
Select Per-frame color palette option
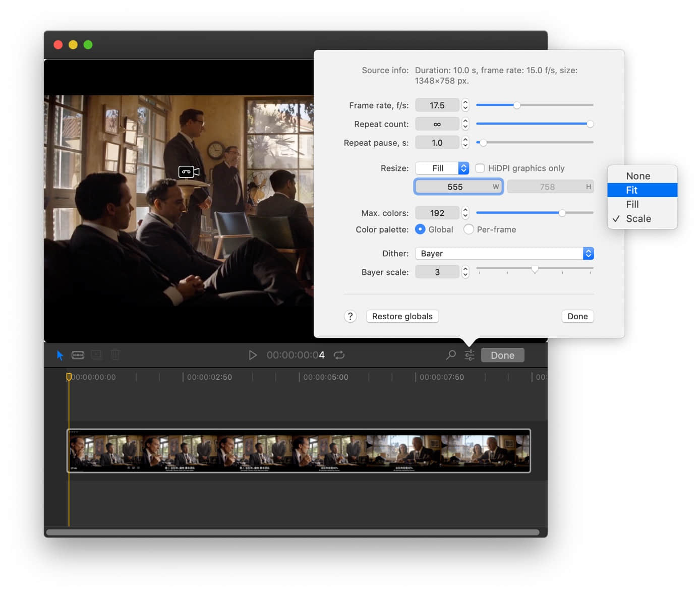click(469, 229)
